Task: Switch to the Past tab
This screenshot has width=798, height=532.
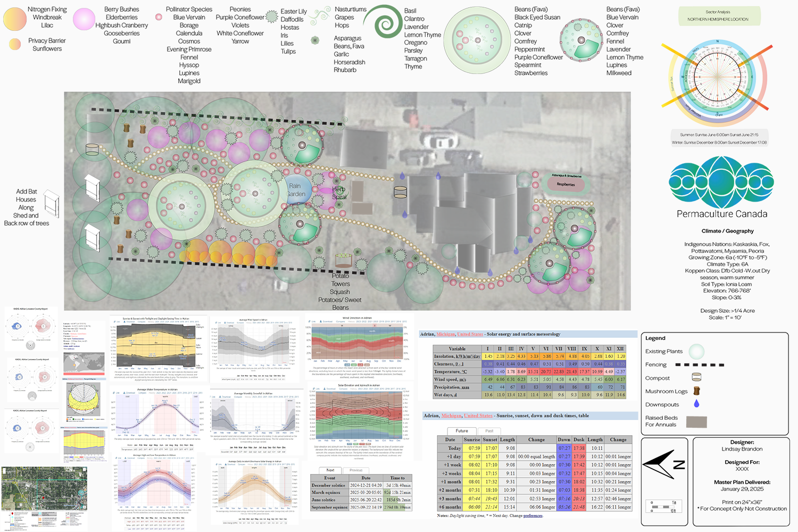Action: [489, 431]
